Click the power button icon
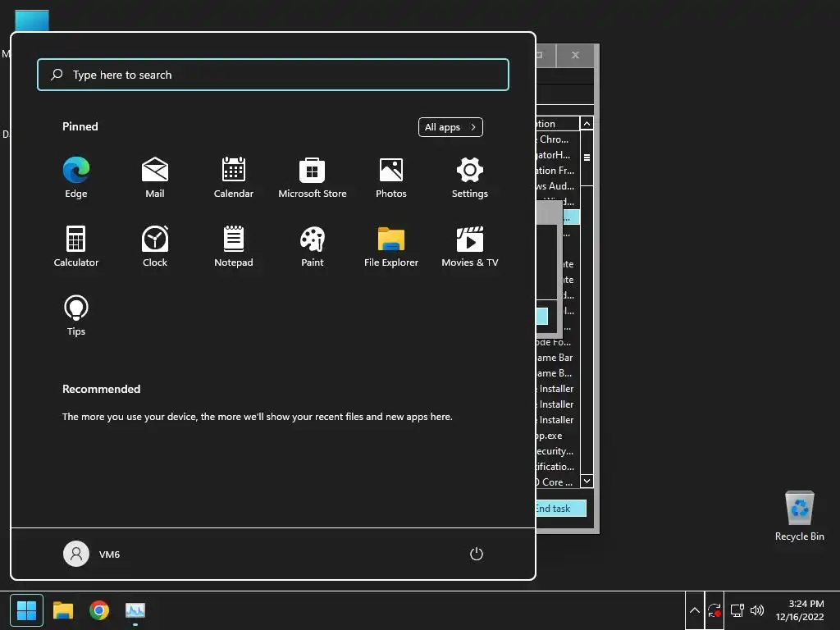This screenshot has width=840, height=630. [x=477, y=554]
